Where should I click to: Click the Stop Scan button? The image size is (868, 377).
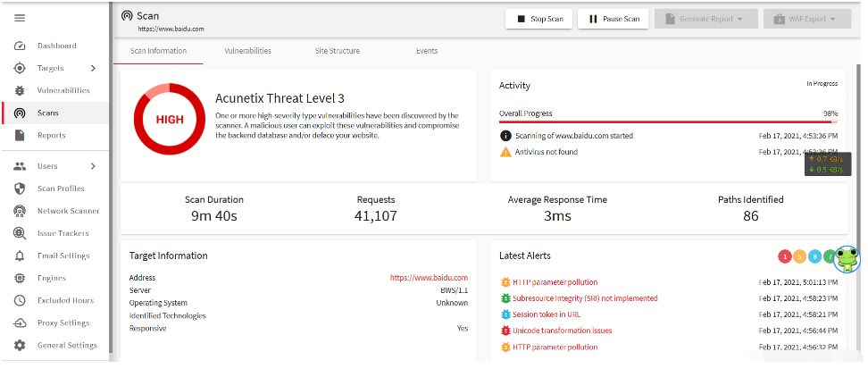pos(539,19)
